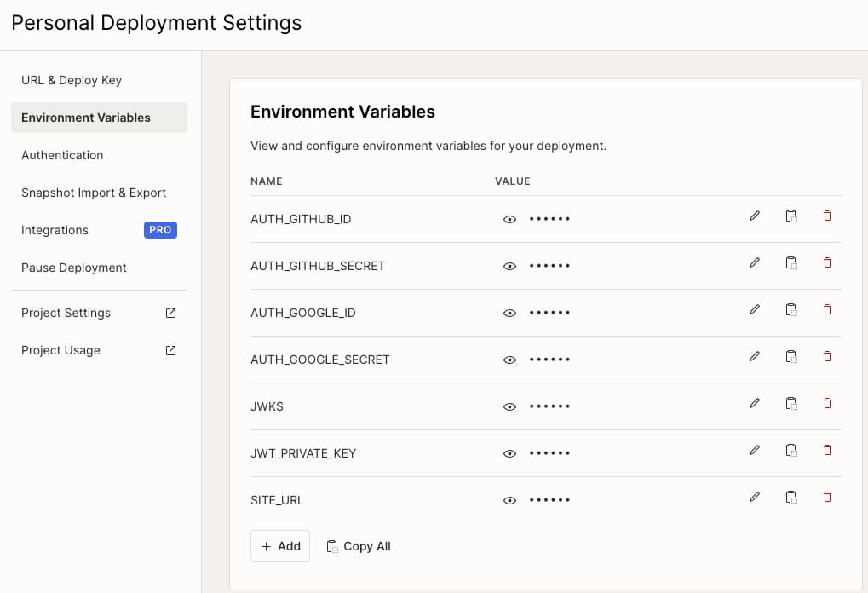Add a new environment variable
The height and width of the screenshot is (593, 868).
279,546
